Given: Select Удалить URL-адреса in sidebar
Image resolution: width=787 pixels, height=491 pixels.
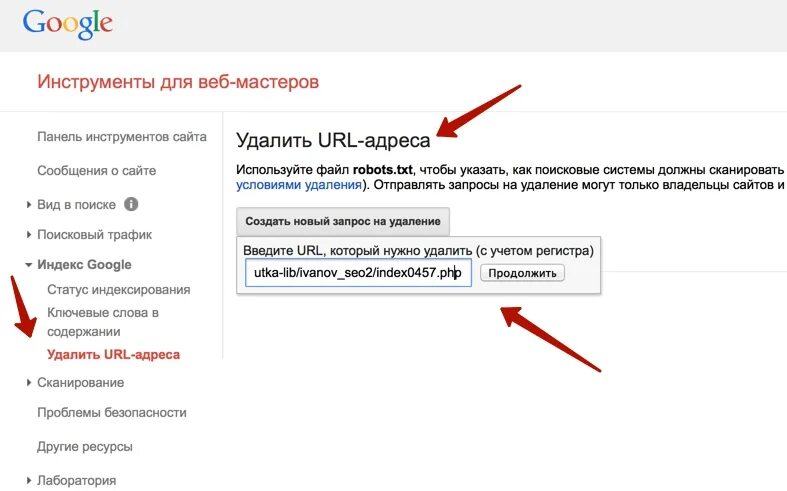Looking at the screenshot, I should [x=113, y=354].
